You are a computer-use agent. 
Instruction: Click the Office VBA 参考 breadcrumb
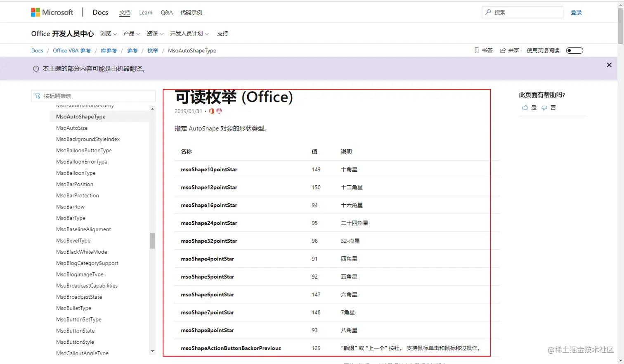[71, 50]
